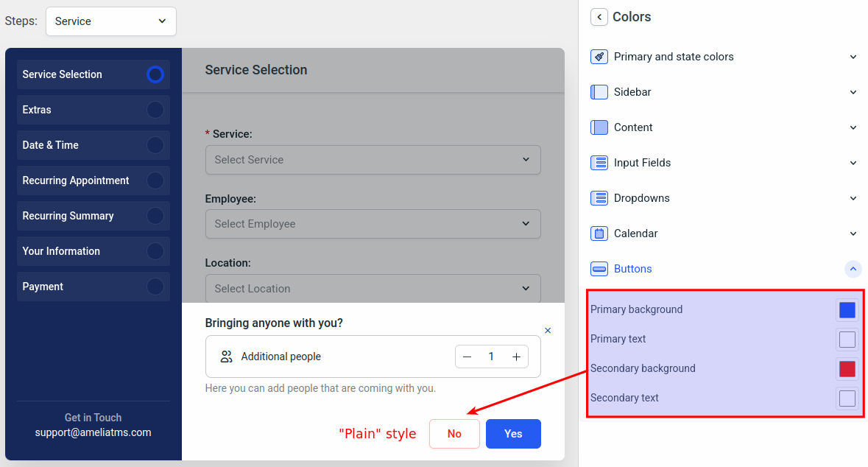Increase additional people with plus button
868x467 pixels.
516,357
